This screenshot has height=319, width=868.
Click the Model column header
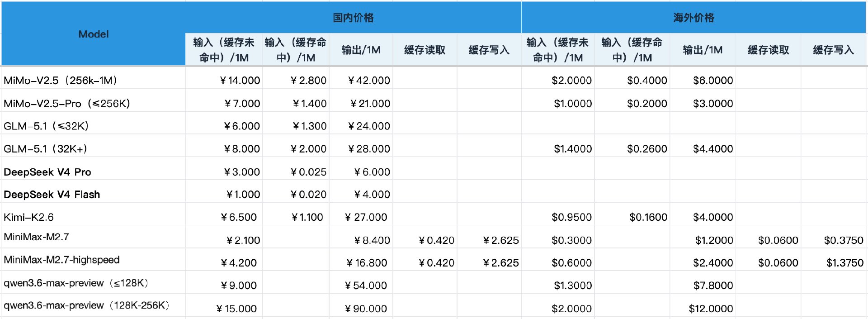tap(94, 34)
